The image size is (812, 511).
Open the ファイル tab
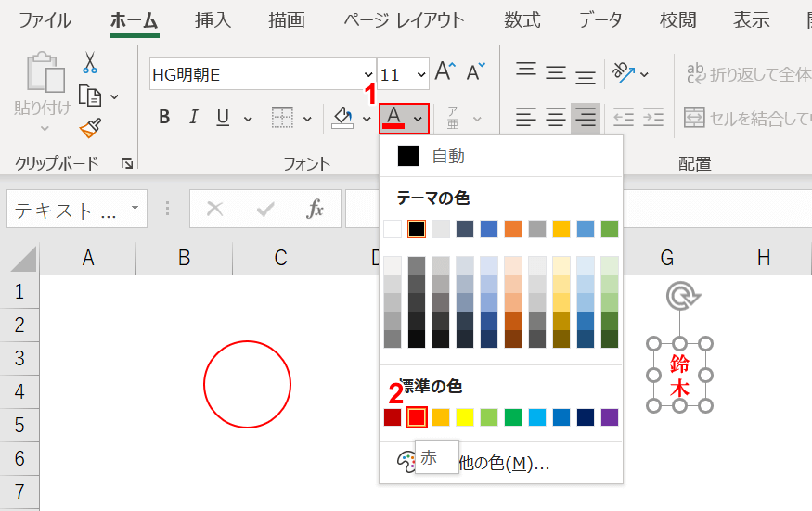tap(45, 20)
